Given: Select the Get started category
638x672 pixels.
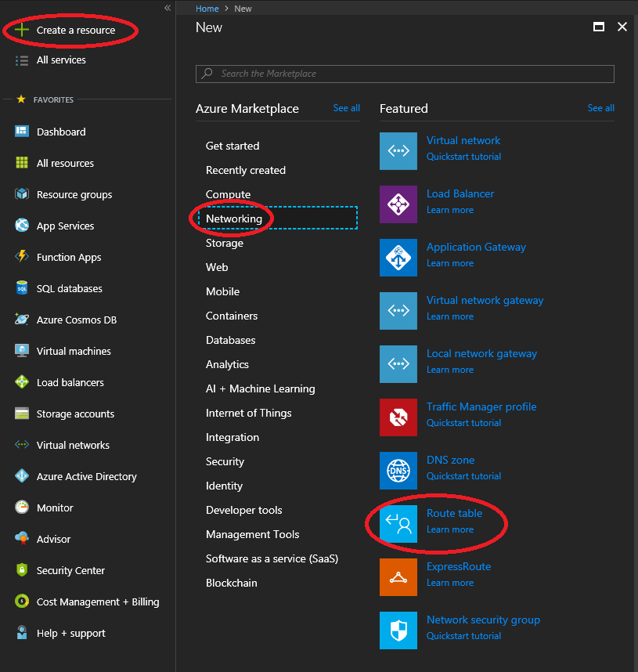Looking at the screenshot, I should coord(232,146).
